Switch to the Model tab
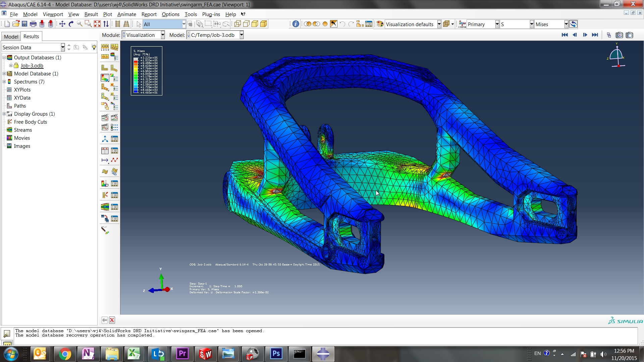The image size is (644, 362). click(11, 37)
